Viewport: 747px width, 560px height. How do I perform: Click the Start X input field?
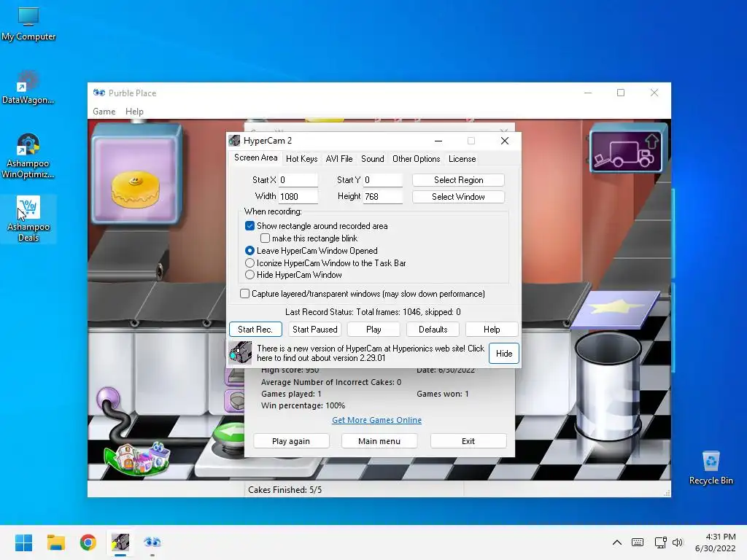click(x=298, y=180)
